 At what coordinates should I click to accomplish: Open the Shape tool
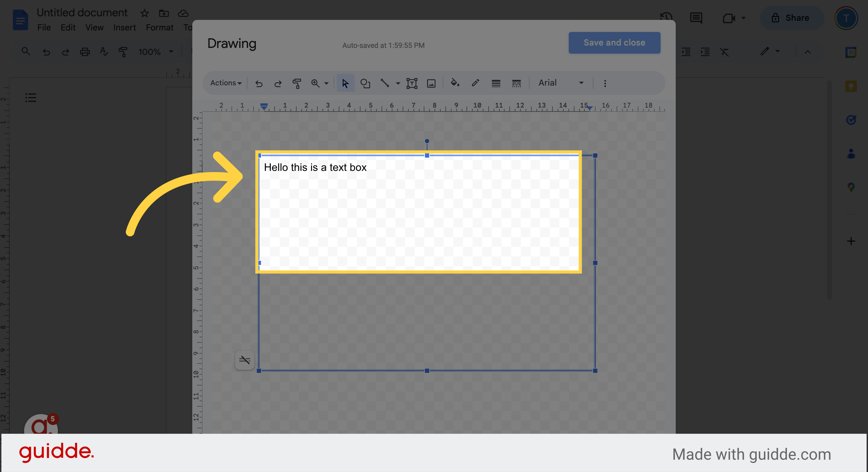click(x=365, y=83)
